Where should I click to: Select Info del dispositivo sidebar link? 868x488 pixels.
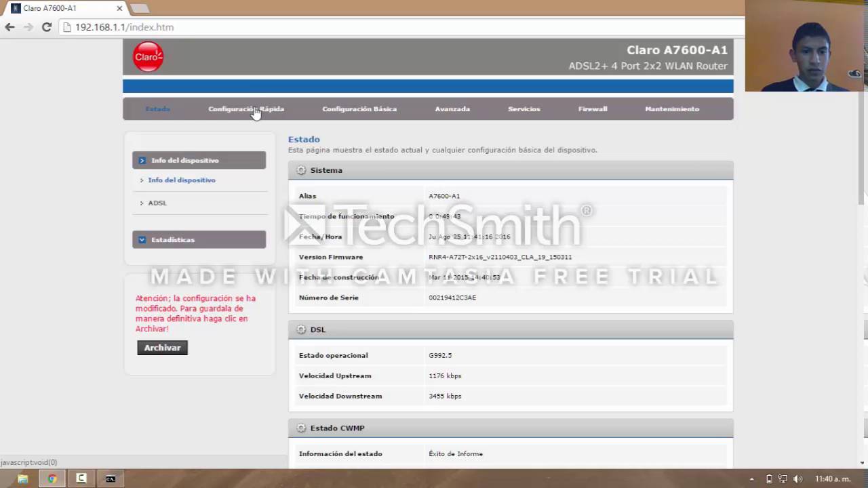click(182, 180)
